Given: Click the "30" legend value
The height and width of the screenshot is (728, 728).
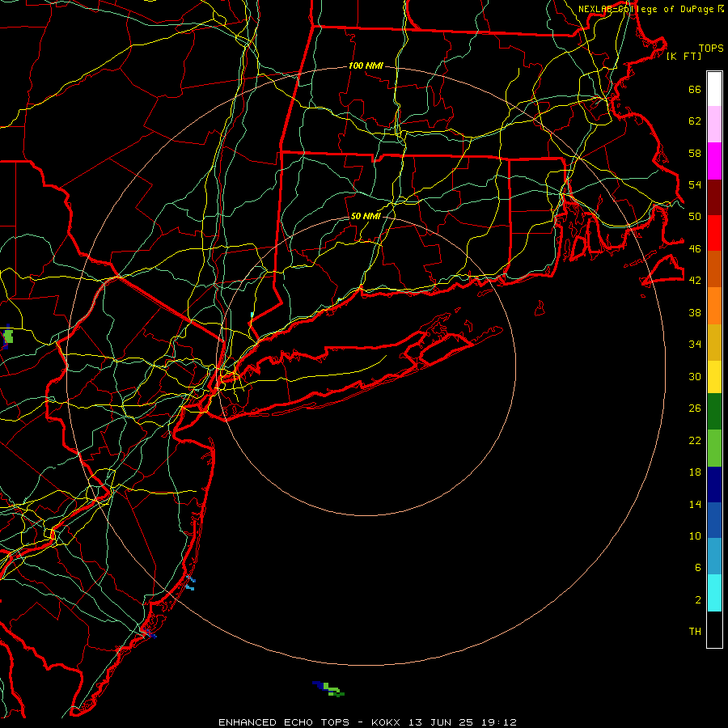Looking at the screenshot, I should pyautogui.click(x=695, y=376).
